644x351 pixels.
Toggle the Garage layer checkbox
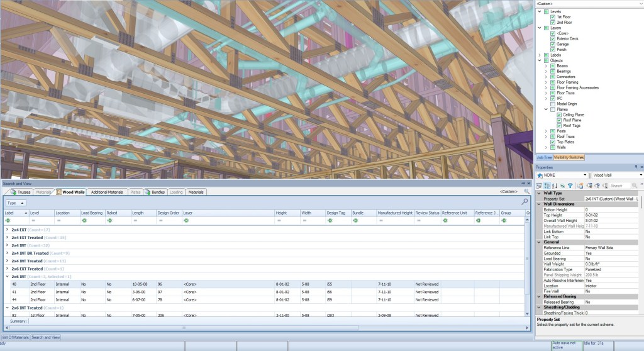point(553,44)
